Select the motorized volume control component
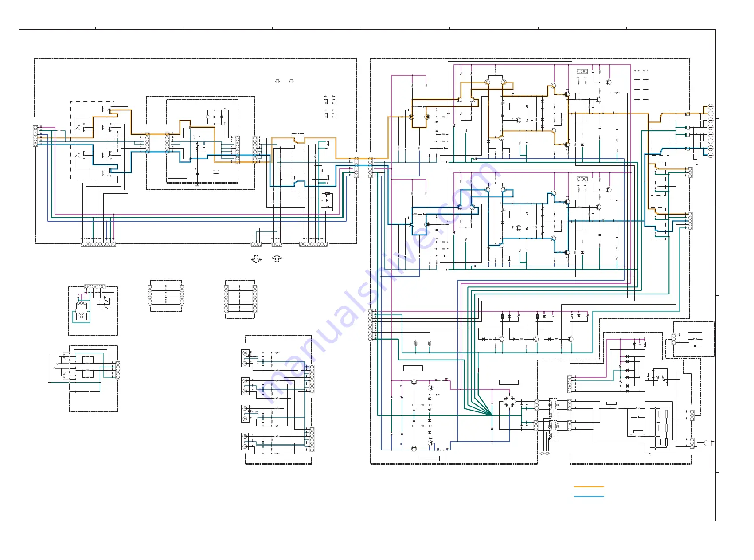 coord(82,311)
